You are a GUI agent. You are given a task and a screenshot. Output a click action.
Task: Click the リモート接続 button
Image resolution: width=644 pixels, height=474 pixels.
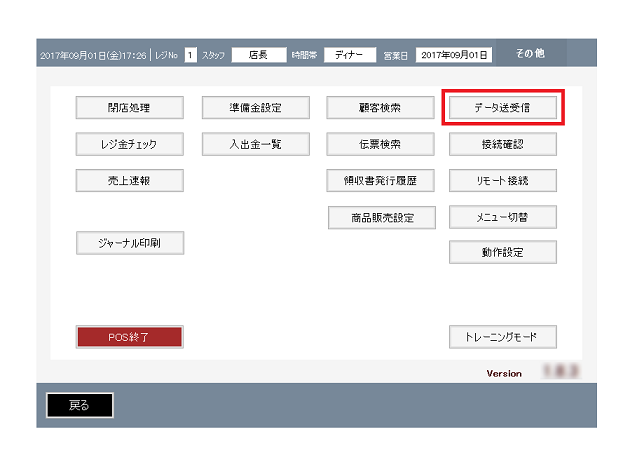click(503, 180)
